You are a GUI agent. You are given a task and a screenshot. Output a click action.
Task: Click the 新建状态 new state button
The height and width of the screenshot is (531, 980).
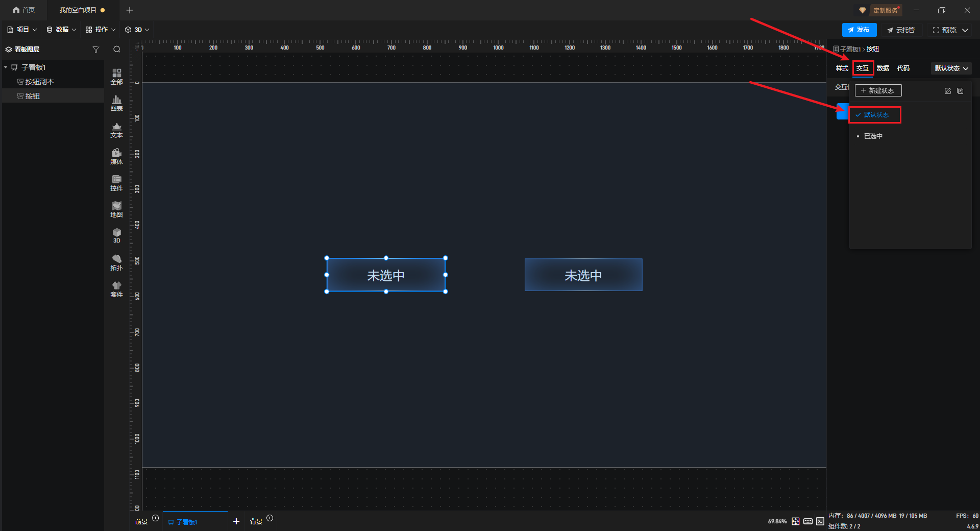(878, 91)
